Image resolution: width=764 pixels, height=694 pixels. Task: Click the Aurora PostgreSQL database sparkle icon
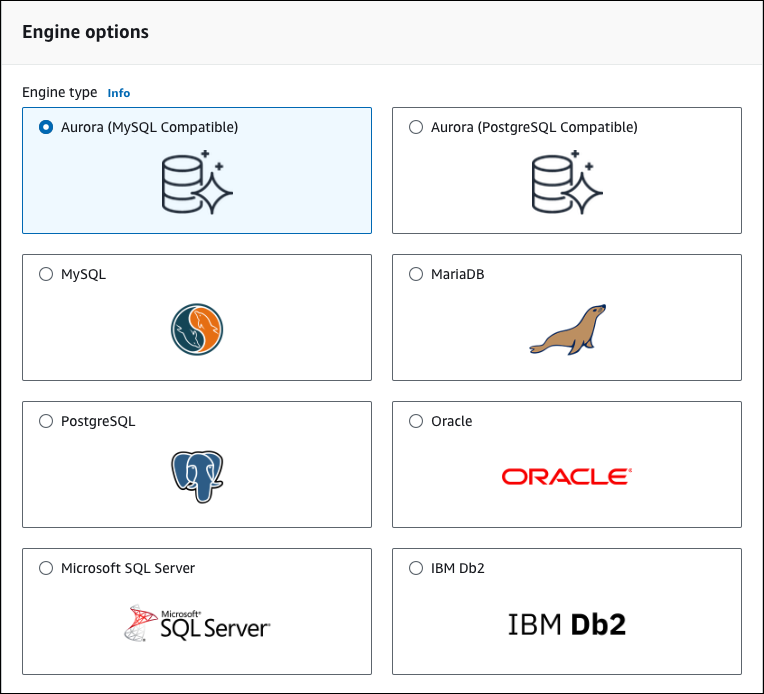coord(566,184)
